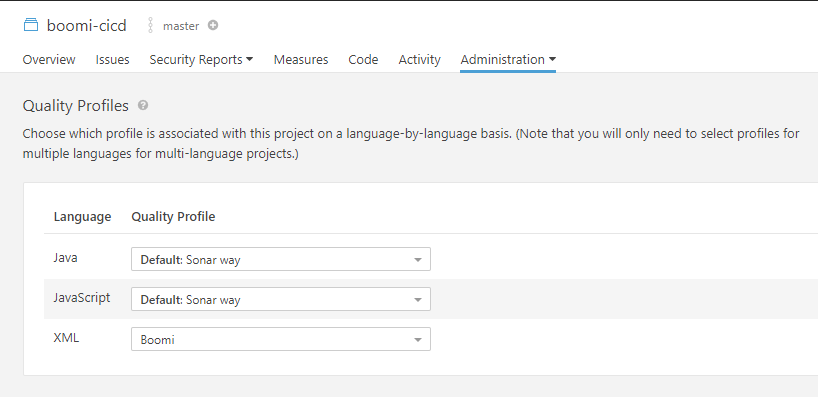Open the XML Boomi profile dropdown
The image size is (818, 397).
281,339
